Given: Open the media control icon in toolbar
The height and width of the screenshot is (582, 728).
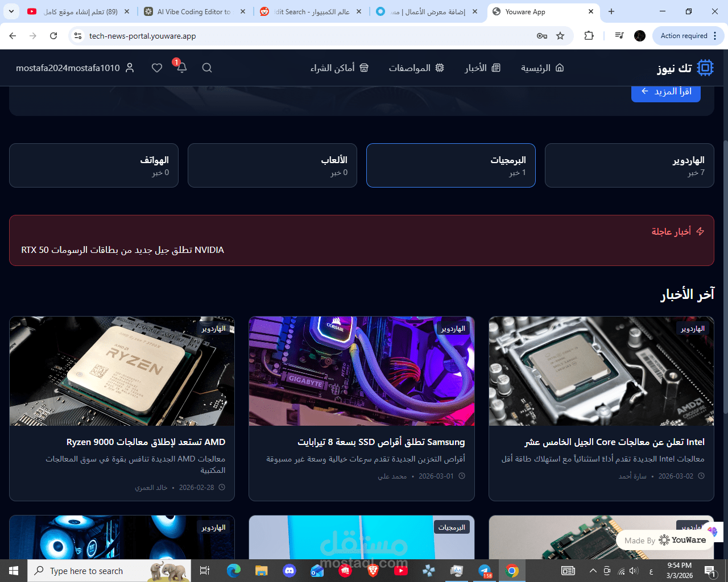Looking at the screenshot, I should pos(619,36).
